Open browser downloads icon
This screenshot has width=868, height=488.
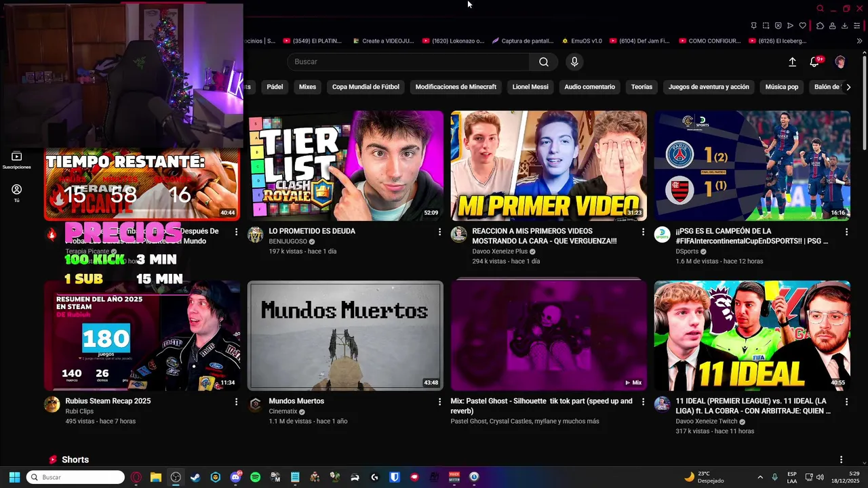click(x=844, y=26)
